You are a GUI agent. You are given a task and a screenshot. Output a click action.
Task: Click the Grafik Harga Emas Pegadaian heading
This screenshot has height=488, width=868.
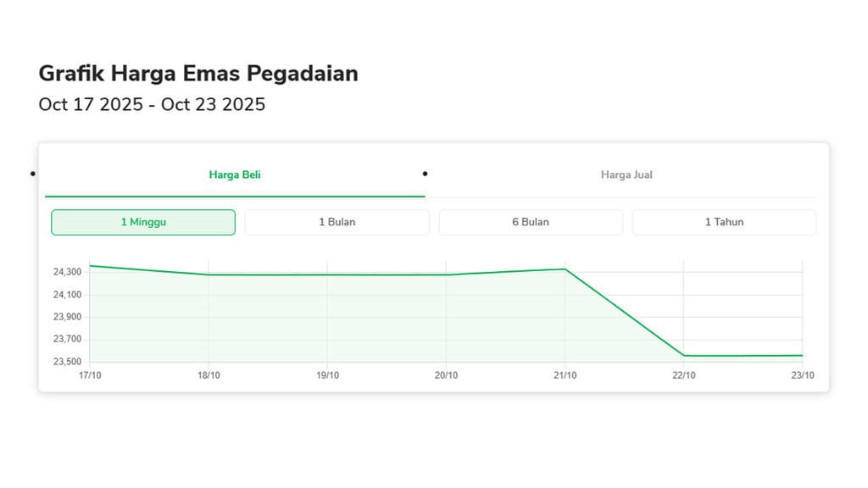pyautogui.click(x=198, y=74)
